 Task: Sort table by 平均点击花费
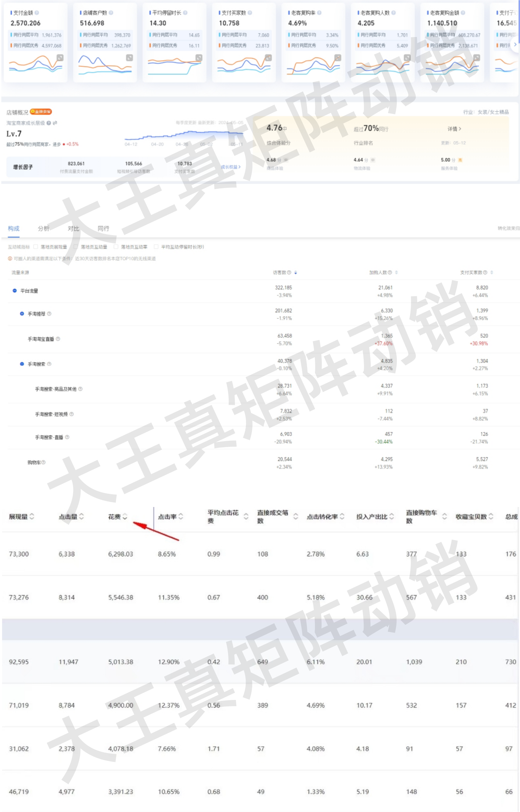[246, 516]
